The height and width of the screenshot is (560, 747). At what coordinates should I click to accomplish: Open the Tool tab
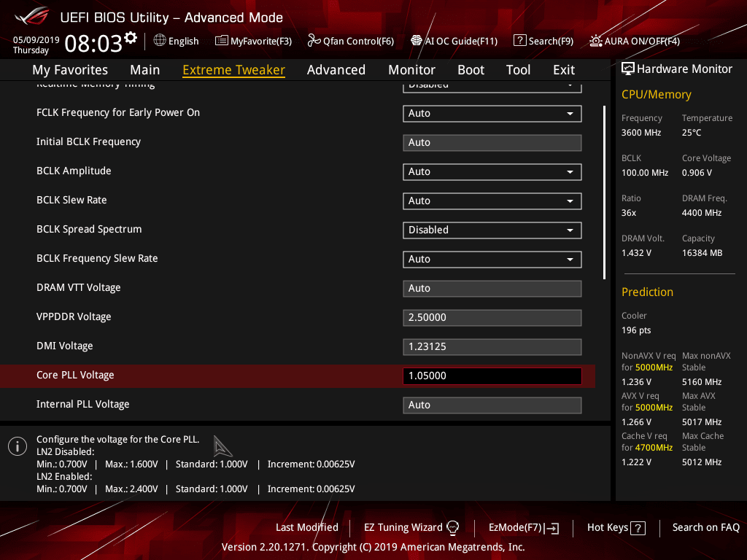[x=519, y=70]
